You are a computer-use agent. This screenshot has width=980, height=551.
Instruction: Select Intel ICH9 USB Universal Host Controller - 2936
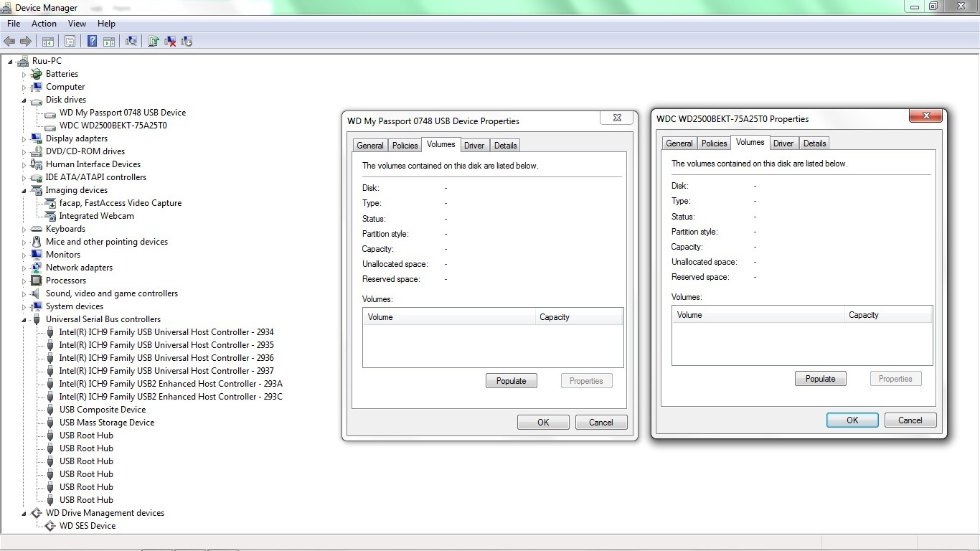tap(166, 358)
